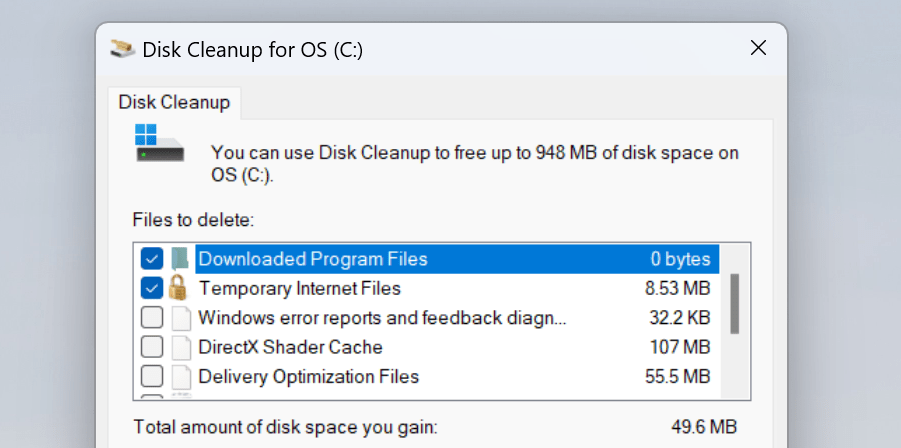The width and height of the screenshot is (901, 448).
Task: Check the Windows error reports checkbox
Action: 152,318
